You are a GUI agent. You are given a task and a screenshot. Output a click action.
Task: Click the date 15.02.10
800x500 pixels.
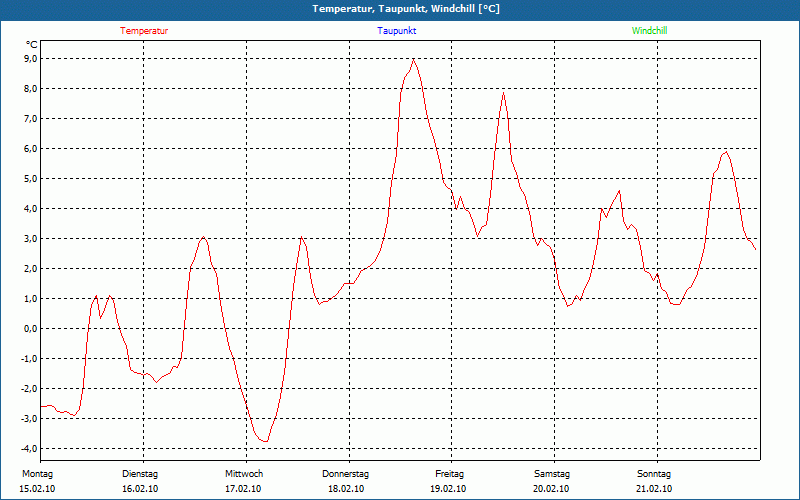coord(37,489)
